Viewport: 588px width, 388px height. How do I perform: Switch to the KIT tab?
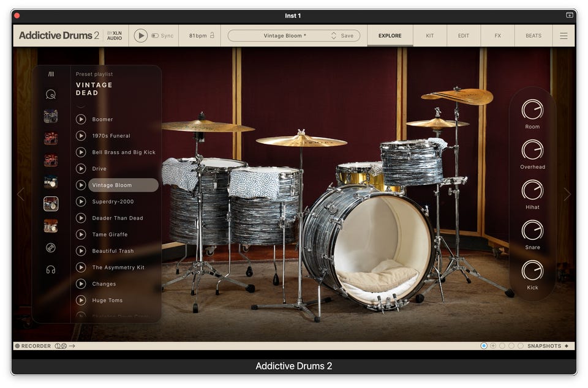pos(430,35)
